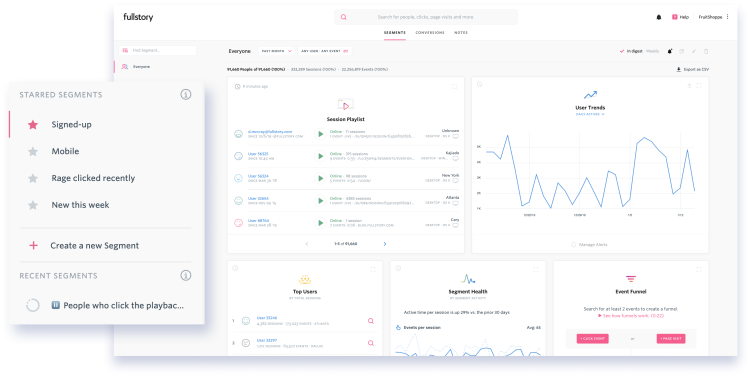The height and width of the screenshot is (376, 750).
Task: Toggle star for Rage clicked recently
Action: pos(33,178)
